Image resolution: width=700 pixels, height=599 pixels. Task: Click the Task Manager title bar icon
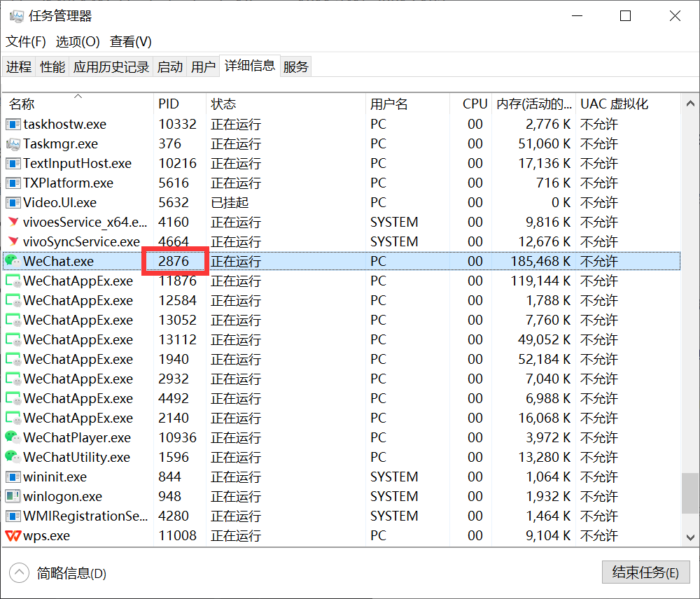pos(17,17)
